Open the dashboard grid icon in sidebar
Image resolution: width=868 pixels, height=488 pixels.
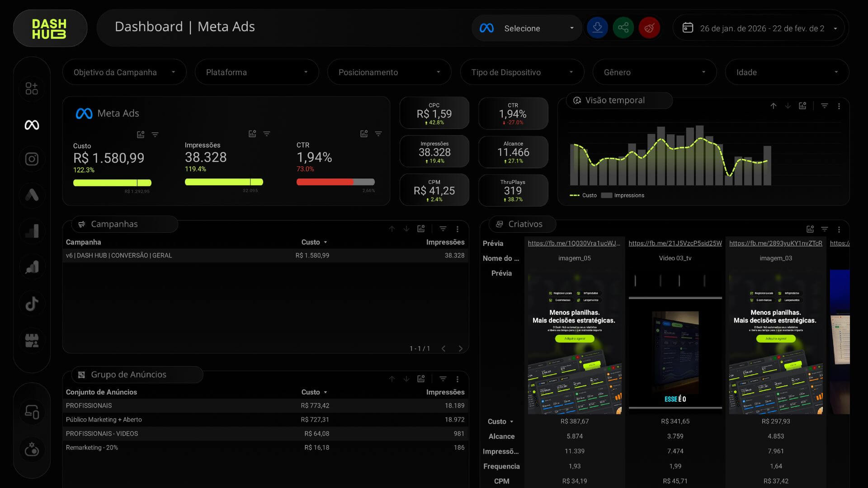[x=32, y=89]
